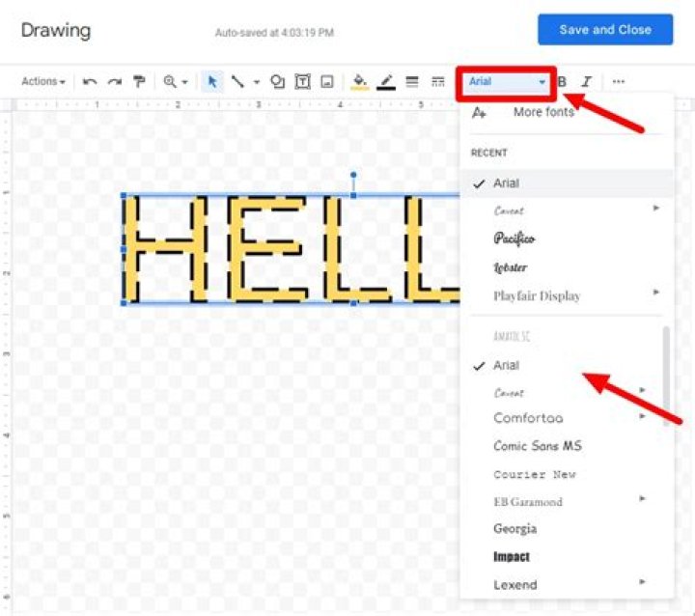Click the Insert image icon

coord(327,82)
